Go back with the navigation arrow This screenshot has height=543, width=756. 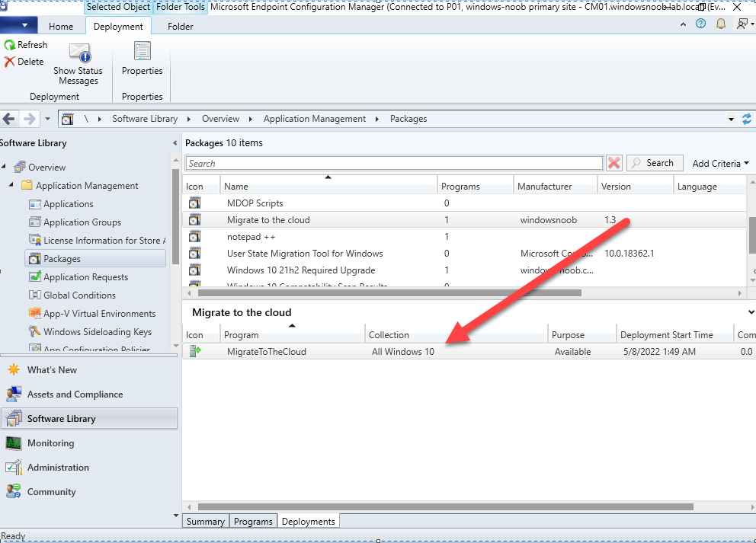8,119
